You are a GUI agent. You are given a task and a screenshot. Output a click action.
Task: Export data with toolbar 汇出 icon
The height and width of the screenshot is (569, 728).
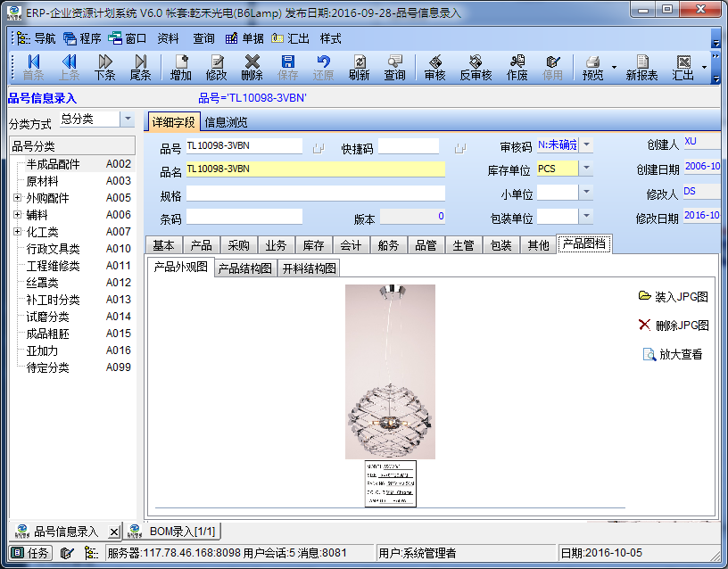683,68
